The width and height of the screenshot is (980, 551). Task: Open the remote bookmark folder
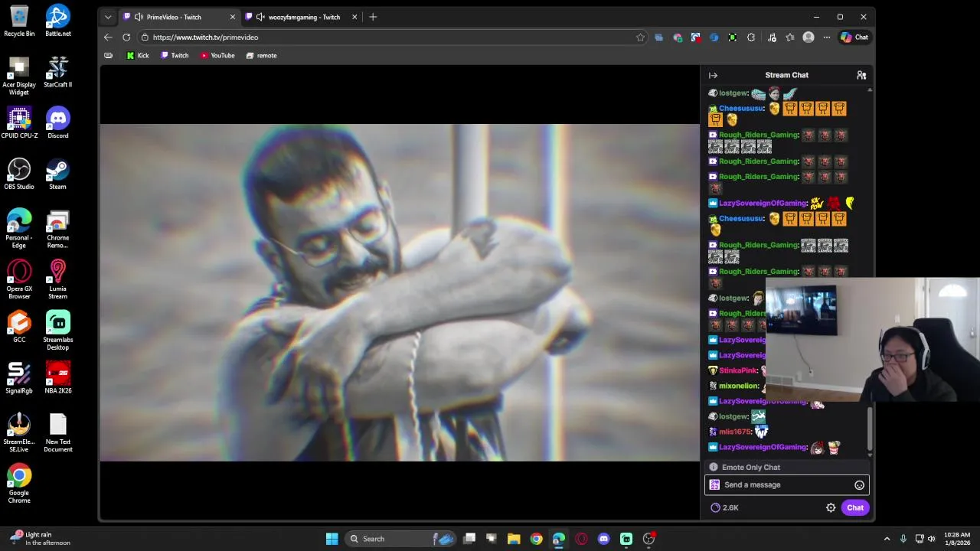coord(261,56)
